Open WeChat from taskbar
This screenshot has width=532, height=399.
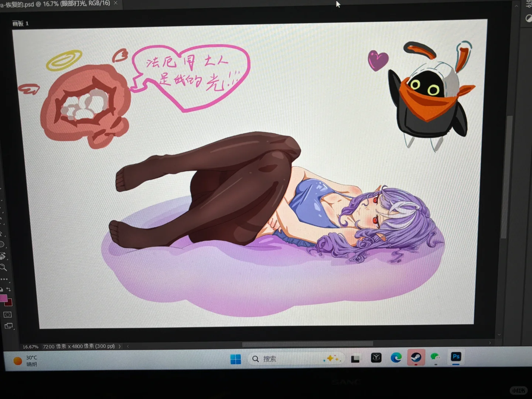coord(436,357)
